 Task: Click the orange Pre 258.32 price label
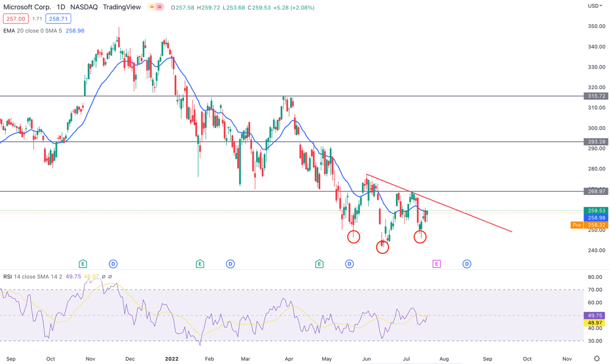590,224
